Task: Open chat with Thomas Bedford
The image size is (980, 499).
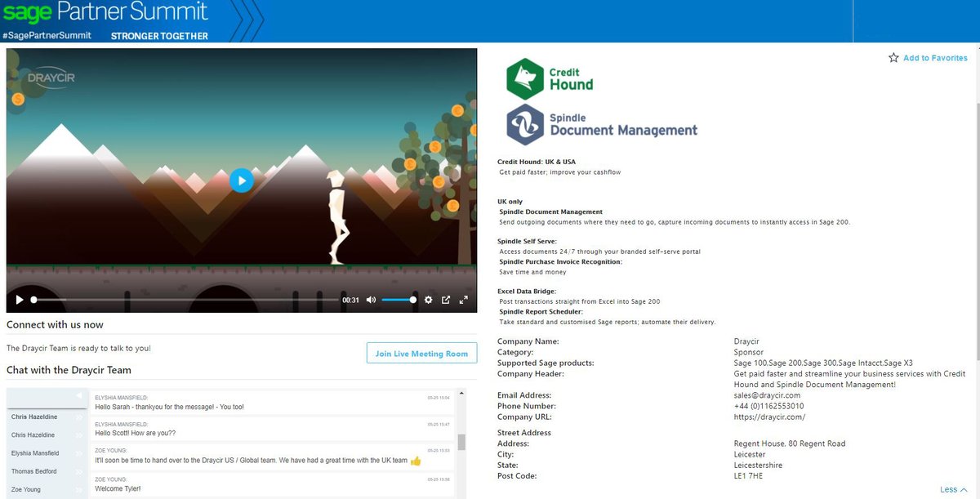Action: point(34,471)
